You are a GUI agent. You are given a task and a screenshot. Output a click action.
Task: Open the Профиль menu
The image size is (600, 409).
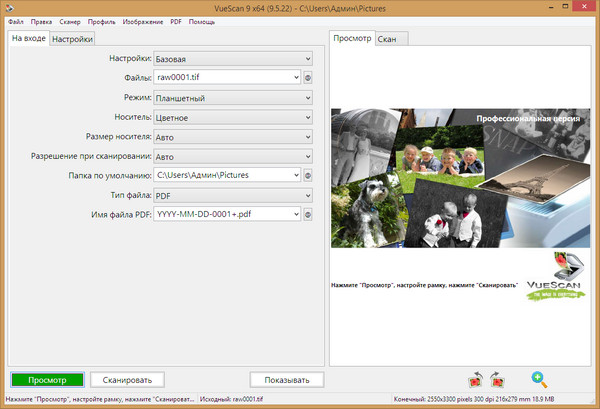click(x=101, y=22)
